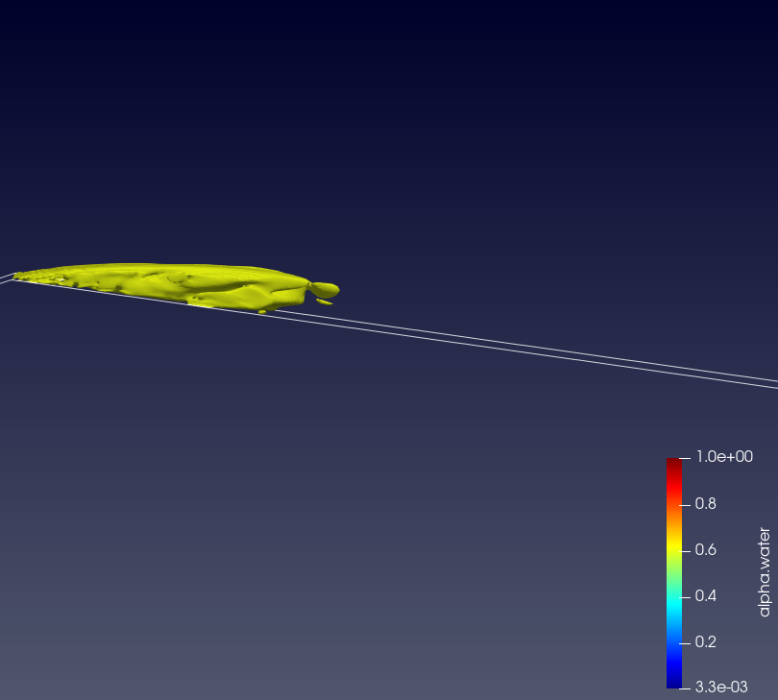Click the 0.8 legend tick label
778x700 pixels.
pos(705,503)
